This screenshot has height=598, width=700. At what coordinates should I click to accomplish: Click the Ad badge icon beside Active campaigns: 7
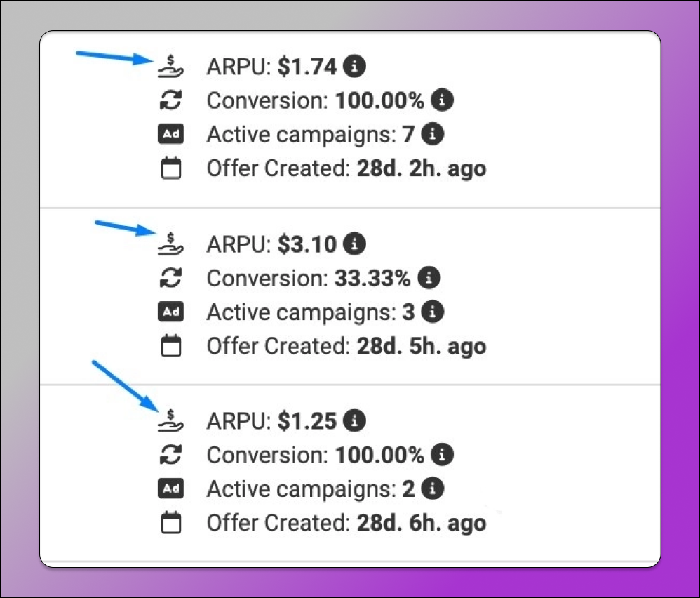coord(170,135)
